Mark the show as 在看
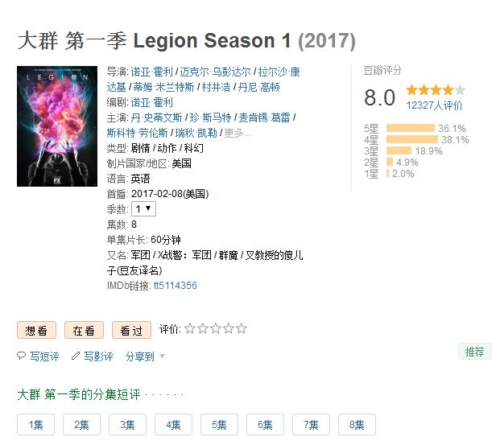This screenshot has height=445, width=504. [84, 330]
